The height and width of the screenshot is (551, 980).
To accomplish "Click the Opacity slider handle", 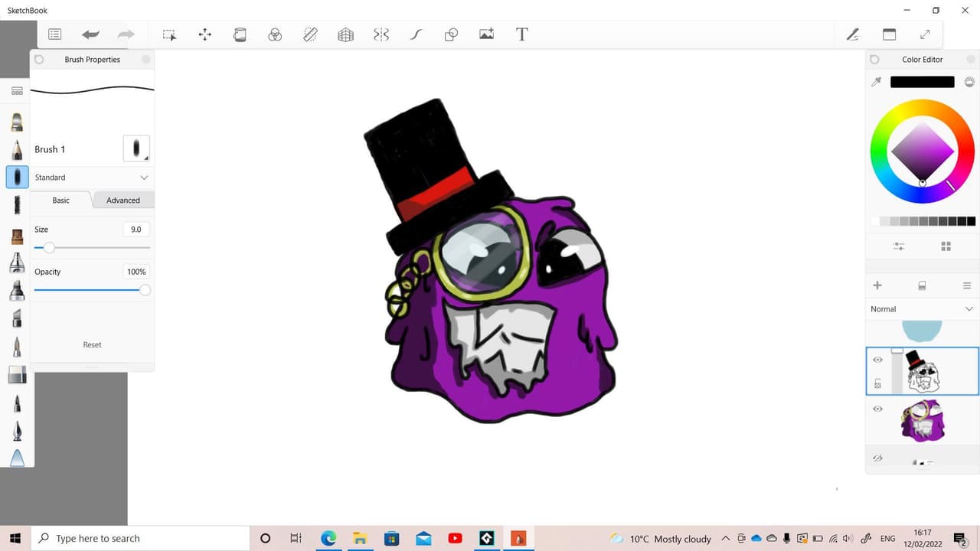I will point(145,290).
